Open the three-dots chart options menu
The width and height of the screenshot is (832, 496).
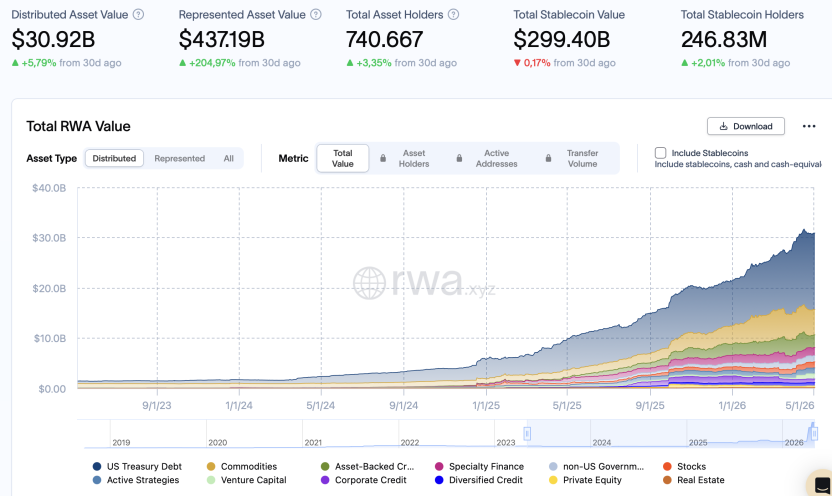tap(809, 126)
